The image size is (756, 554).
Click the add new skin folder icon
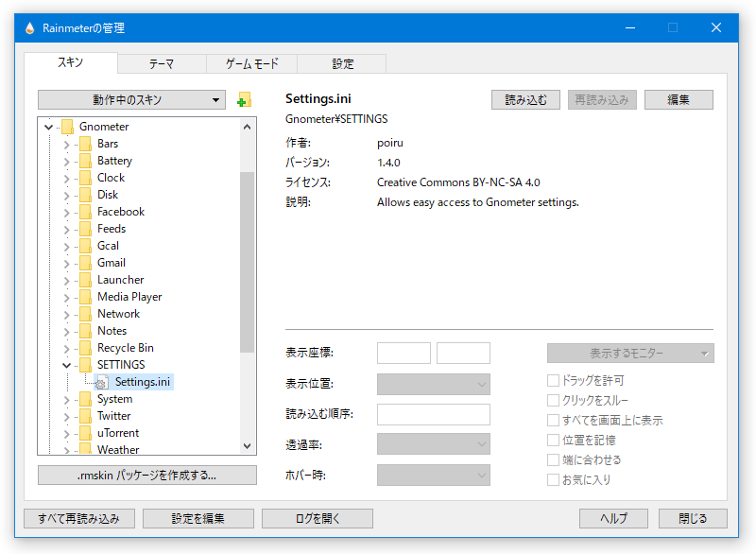(x=245, y=100)
